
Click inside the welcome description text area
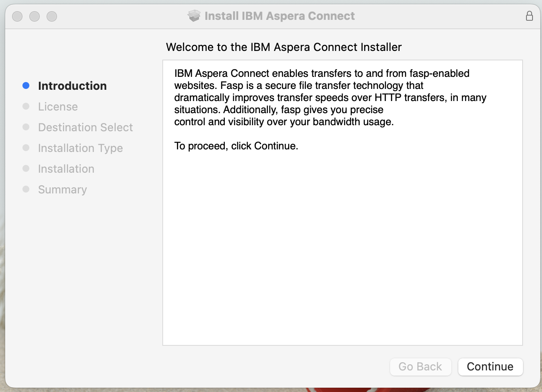click(342, 199)
